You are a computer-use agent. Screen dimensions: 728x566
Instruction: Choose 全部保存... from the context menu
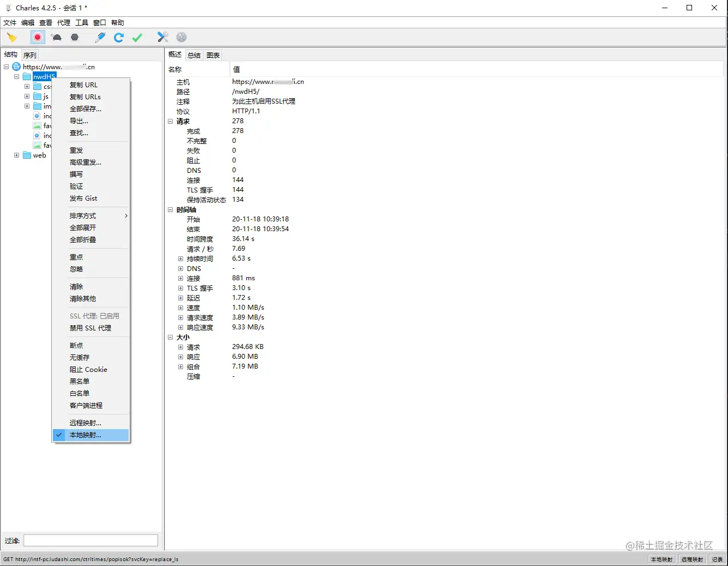91,109
